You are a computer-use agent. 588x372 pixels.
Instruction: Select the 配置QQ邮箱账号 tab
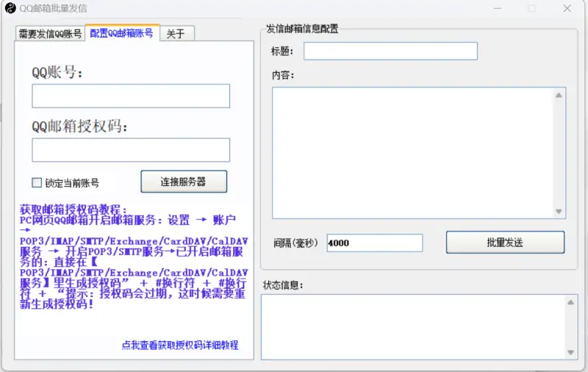122,33
